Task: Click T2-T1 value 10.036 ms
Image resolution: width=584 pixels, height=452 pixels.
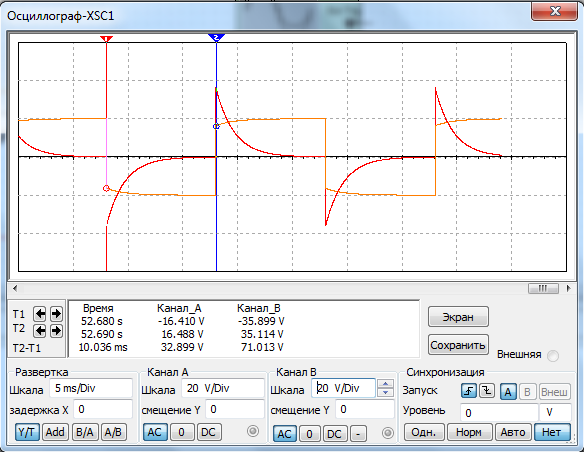Action: [x=103, y=347]
